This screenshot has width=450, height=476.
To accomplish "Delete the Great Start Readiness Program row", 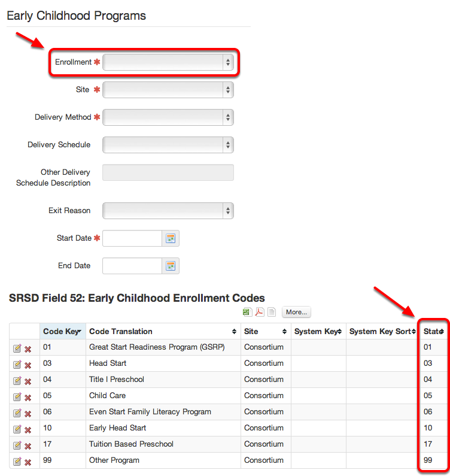I will [x=28, y=349].
